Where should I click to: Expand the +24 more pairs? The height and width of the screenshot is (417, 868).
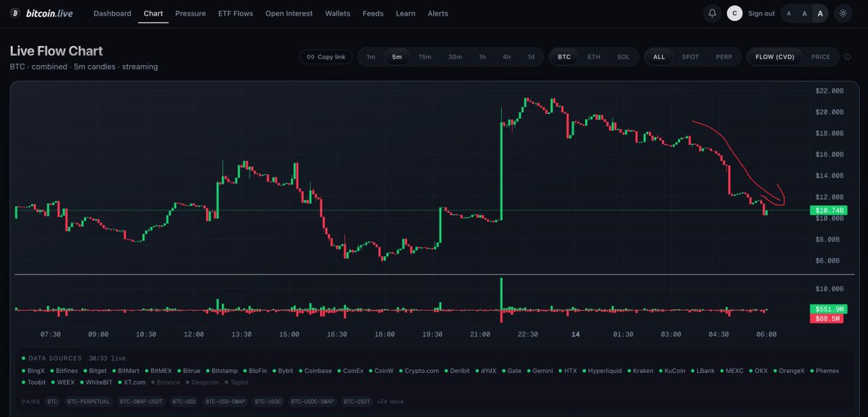(x=391, y=401)
